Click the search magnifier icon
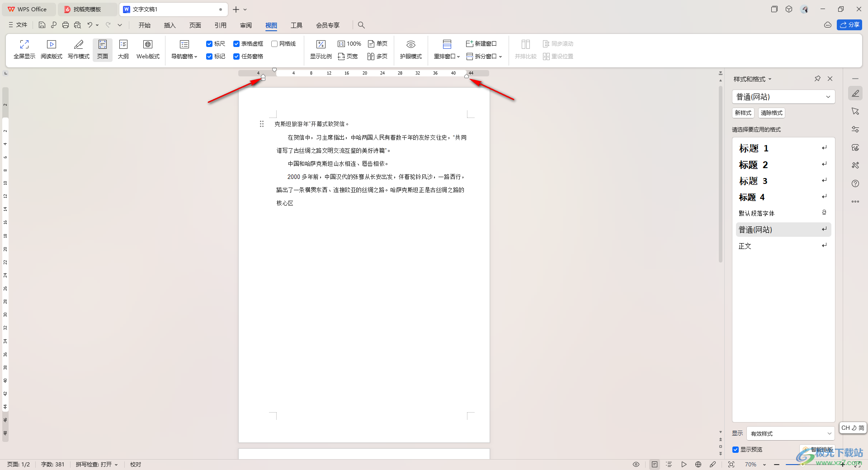The width and height of the screenshot is (868, 470). [x=361, y=25]
